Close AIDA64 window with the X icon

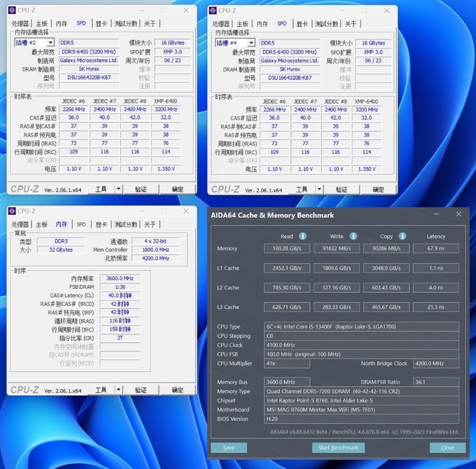[459, 214]
